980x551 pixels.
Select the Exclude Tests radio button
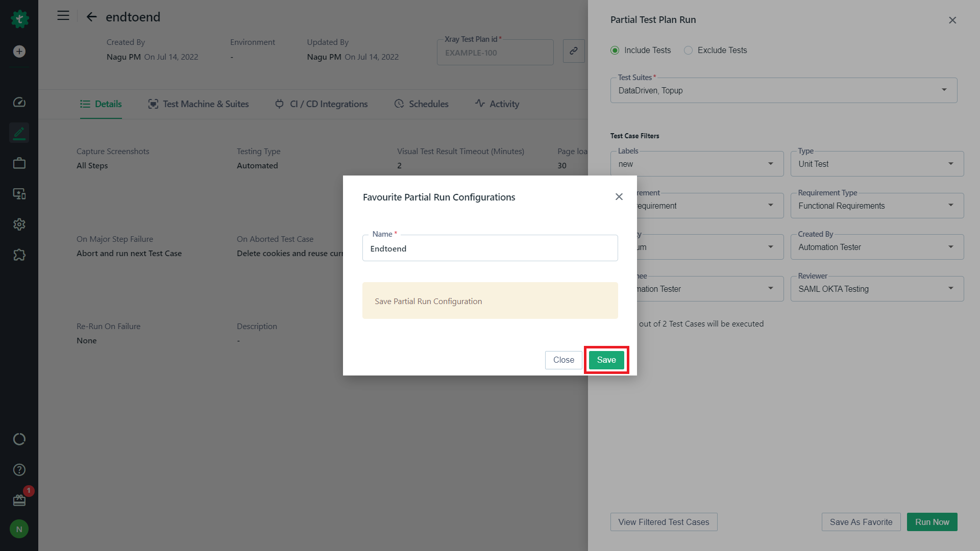pos(689,50)
